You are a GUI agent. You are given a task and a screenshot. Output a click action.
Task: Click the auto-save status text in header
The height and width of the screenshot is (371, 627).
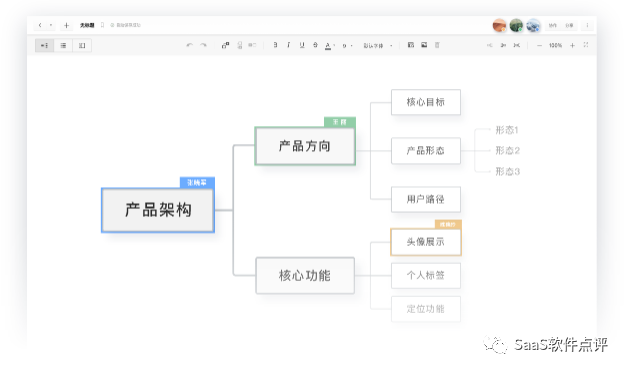click(x=126, y=25)
